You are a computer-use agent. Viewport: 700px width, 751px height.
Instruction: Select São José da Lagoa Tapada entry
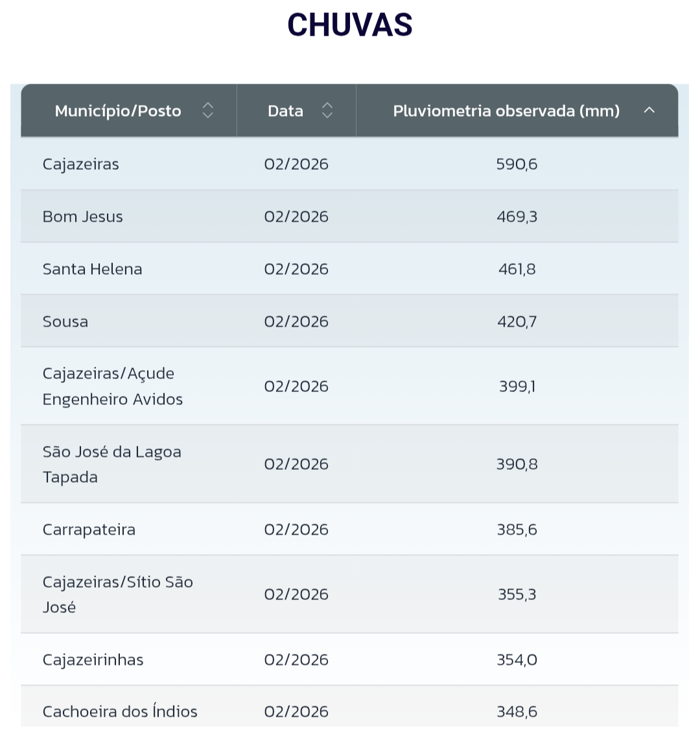[x=112, y=464]
